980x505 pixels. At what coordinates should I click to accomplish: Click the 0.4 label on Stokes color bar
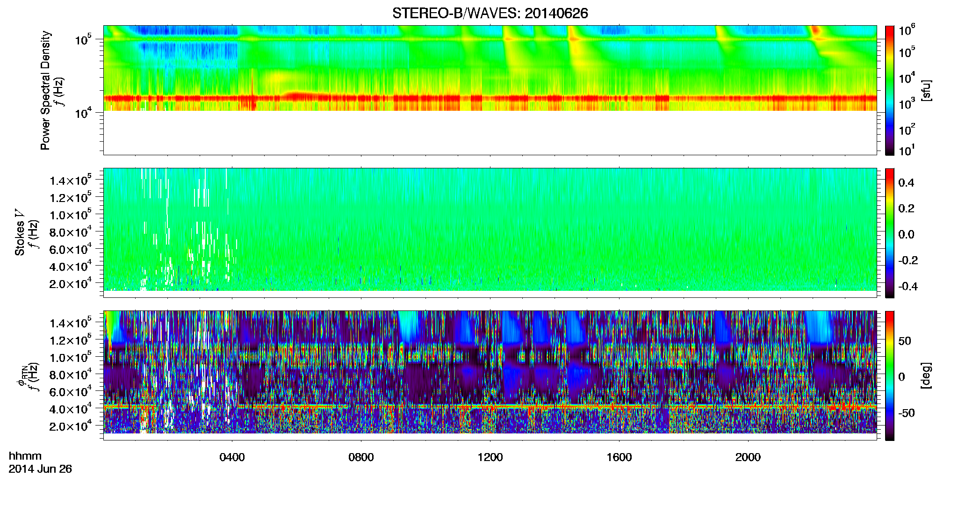point(906,183)
